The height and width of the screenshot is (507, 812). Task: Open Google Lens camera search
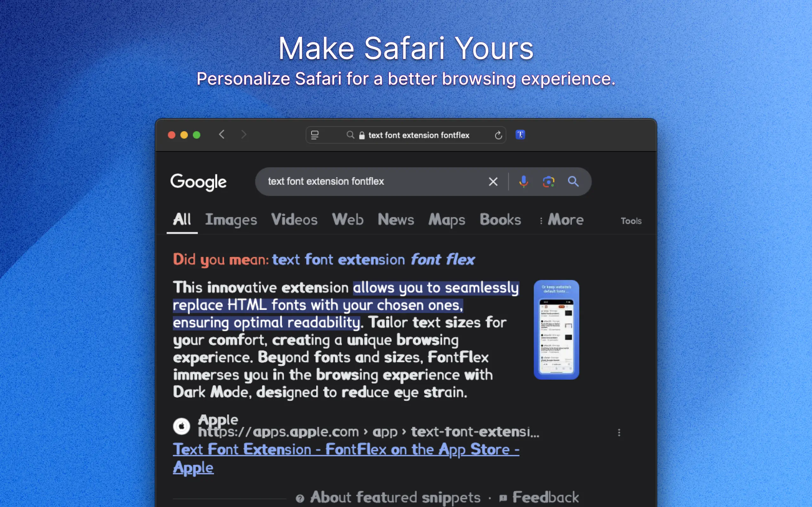pos(548,182)
